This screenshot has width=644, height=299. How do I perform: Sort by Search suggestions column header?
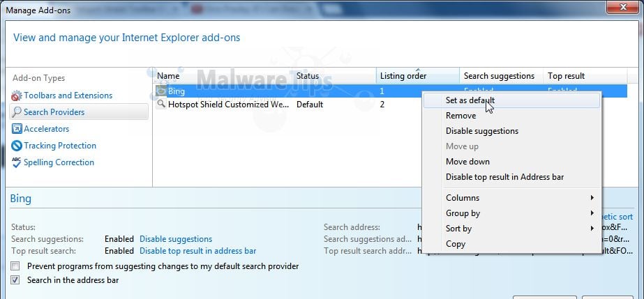coord(502,76)
